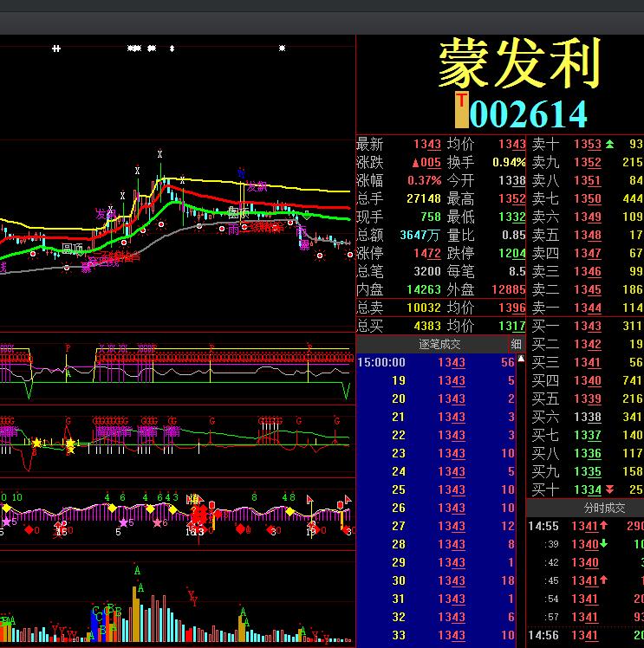644x648 pixels.
Task: Click the :42 row price 1340
Action: click(585, 562)
